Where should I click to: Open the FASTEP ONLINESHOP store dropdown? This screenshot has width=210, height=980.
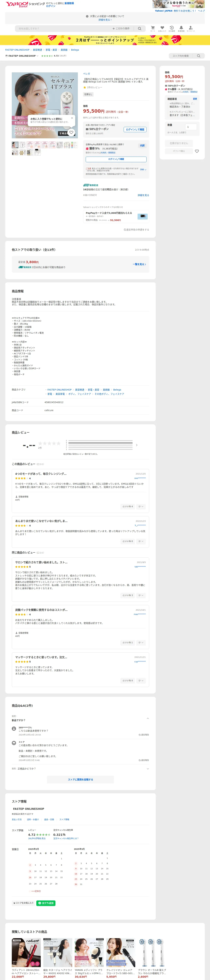tap(22, 56)
